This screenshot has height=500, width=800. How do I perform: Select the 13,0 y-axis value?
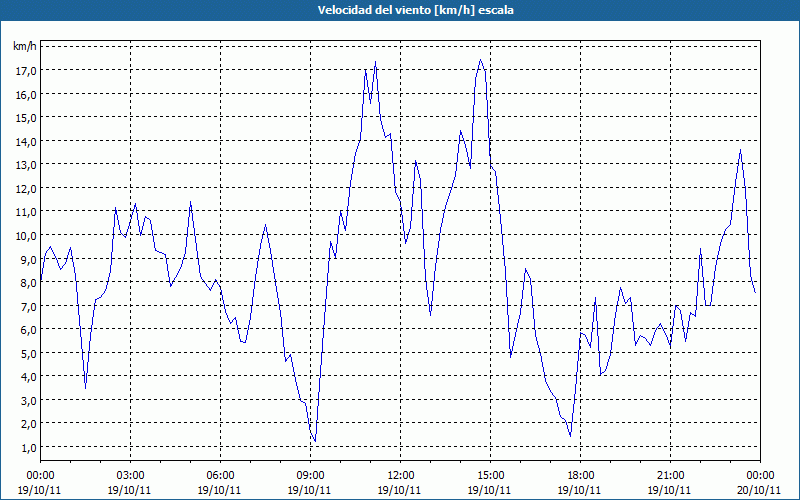(x=26, y=165)
